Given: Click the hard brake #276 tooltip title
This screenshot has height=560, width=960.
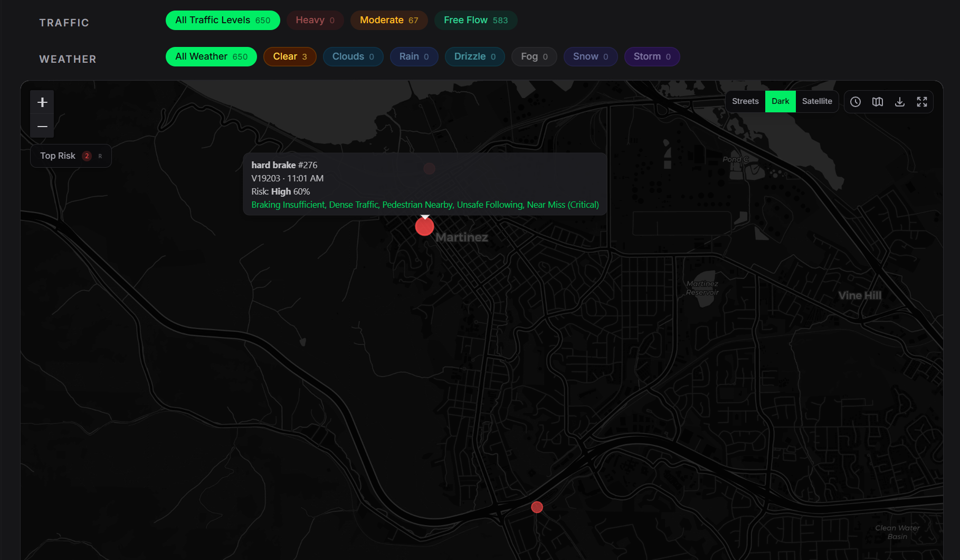Looking at the screenshot, I should pyautogui.click(x=284, y=165).
